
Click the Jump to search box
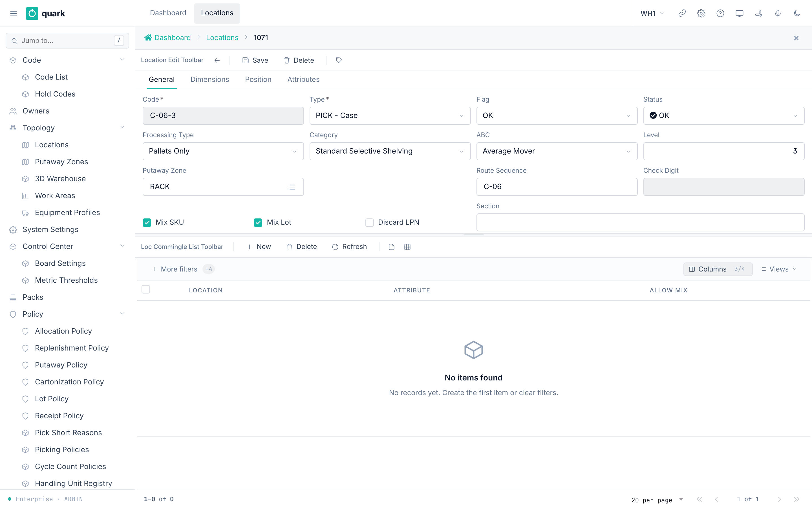point(67,41)
